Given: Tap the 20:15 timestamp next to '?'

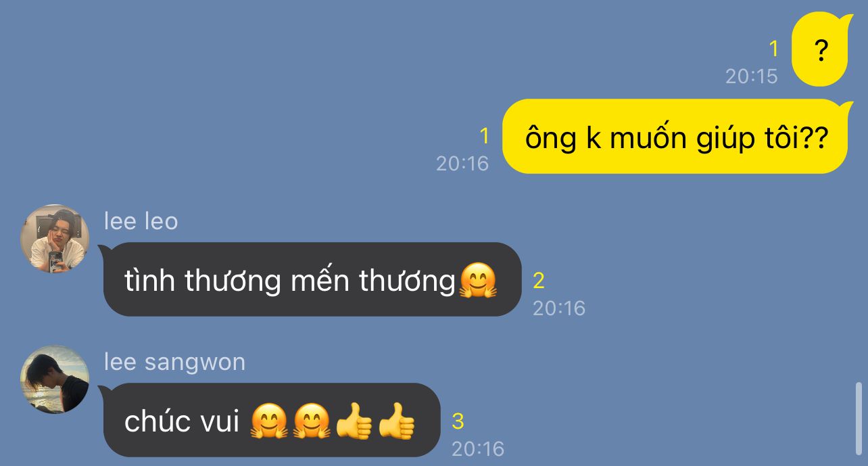Looking at the screenshot, I should (x=752, y=76).
